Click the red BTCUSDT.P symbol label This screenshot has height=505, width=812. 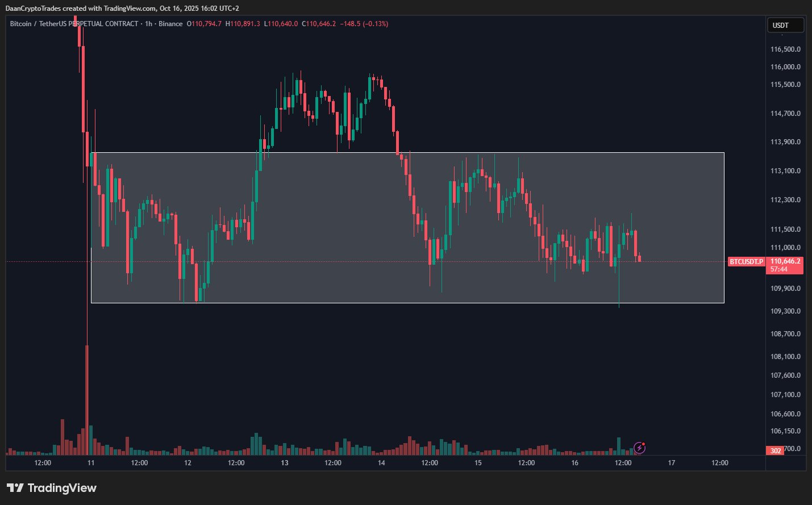pyautogui.click(x=746, y=262)
